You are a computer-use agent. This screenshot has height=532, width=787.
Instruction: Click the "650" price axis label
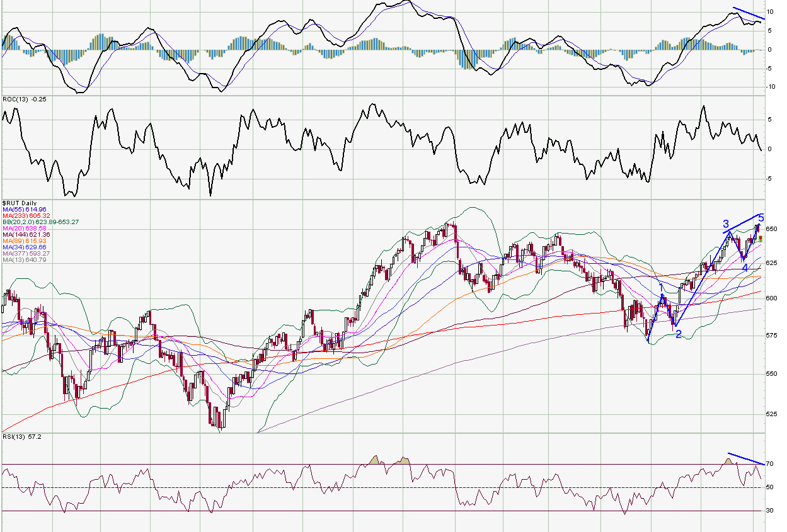772,229
